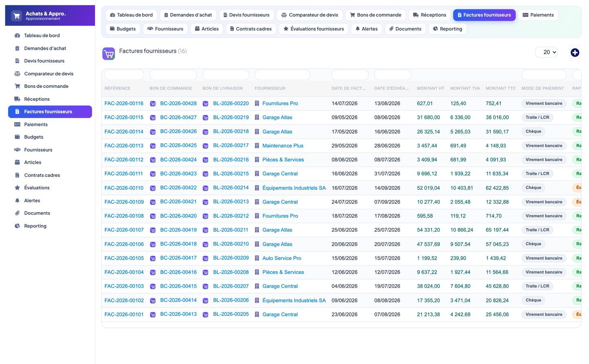Viewport: 589px width, 364px height.
Task: Click the Comparateur de devis scale sidebar icon
Action: coord(17,74)
